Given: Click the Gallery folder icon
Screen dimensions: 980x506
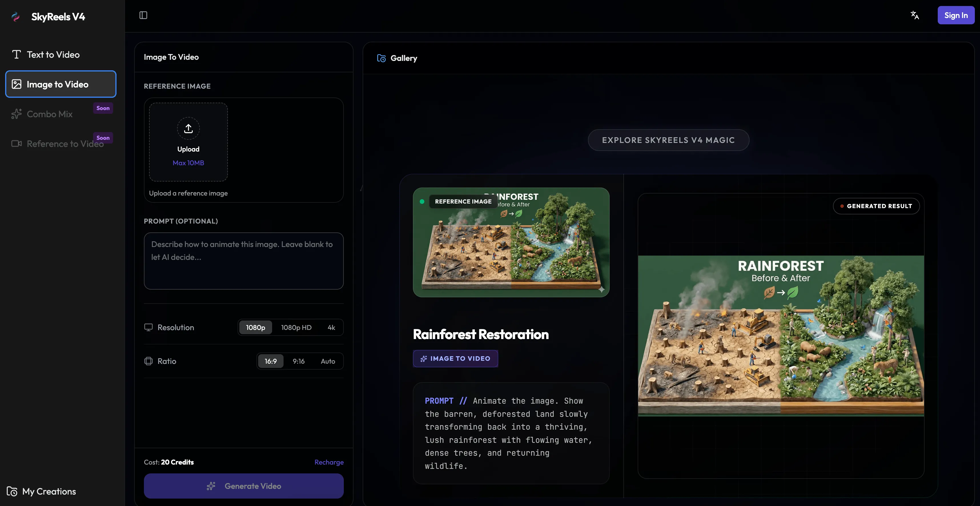Looking at the screenshot, I should point(381,58).
